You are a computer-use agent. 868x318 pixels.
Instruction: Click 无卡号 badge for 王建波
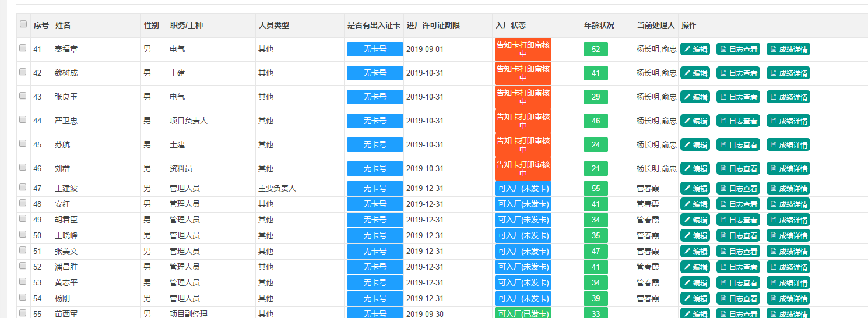coord(375,188)
